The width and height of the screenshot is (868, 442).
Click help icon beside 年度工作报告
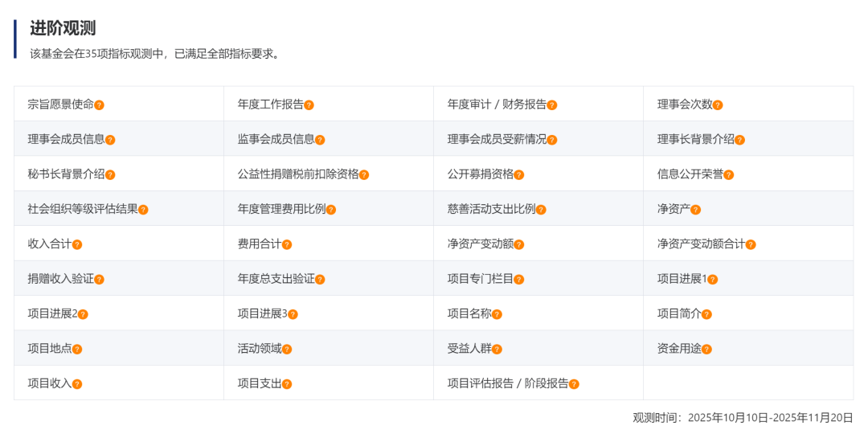click(x=309, y=105)
